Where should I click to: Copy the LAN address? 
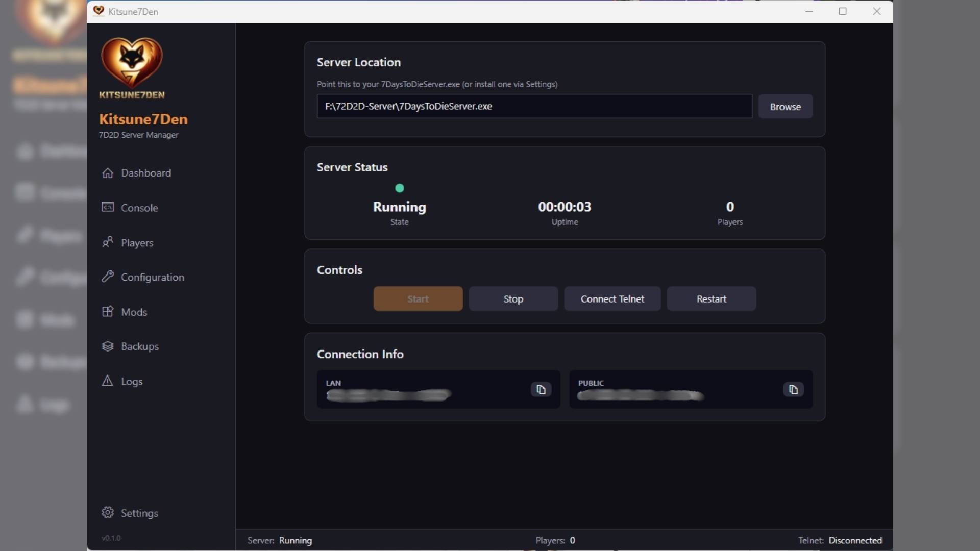click(x=541, y=390)
